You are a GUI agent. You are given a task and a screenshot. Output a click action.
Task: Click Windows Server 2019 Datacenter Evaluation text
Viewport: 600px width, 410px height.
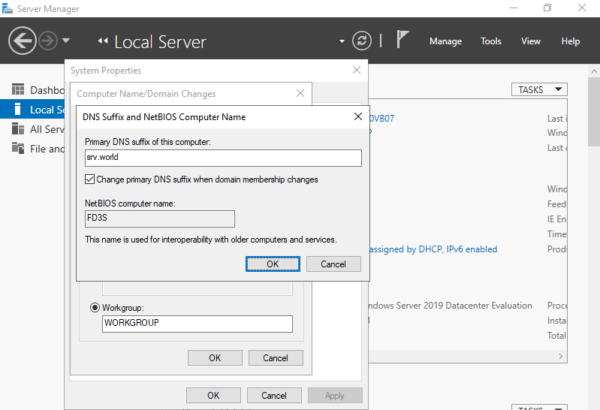pos(450,305)
